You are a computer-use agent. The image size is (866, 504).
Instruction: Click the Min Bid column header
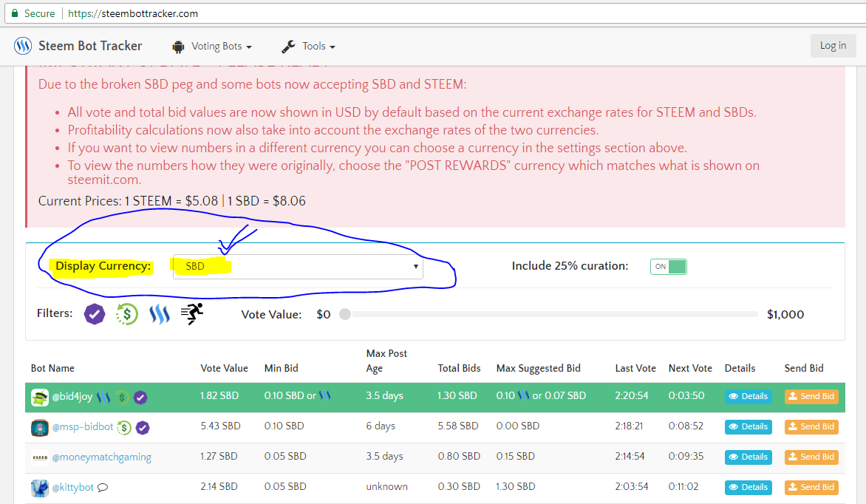click(281, 368)
